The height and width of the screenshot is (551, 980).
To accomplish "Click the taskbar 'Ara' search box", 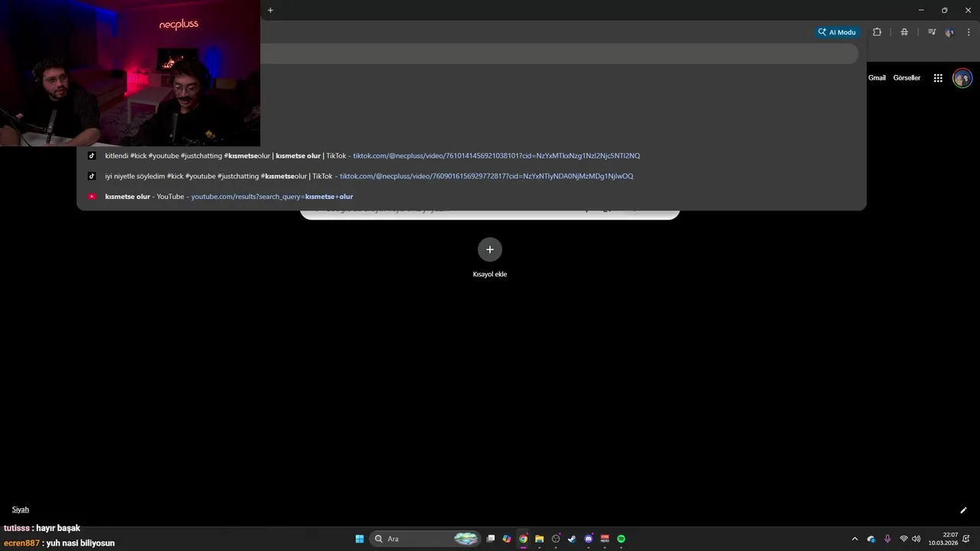I will point(425,539).
